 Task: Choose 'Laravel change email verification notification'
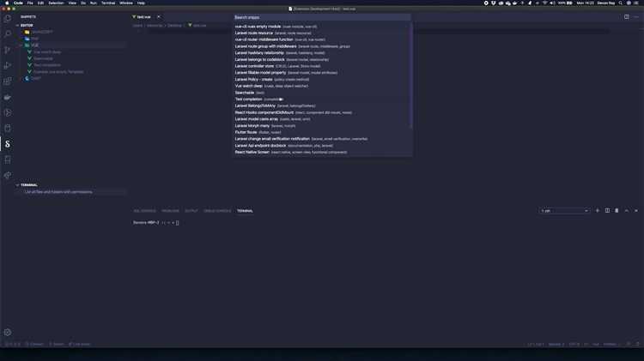[322, 139]
